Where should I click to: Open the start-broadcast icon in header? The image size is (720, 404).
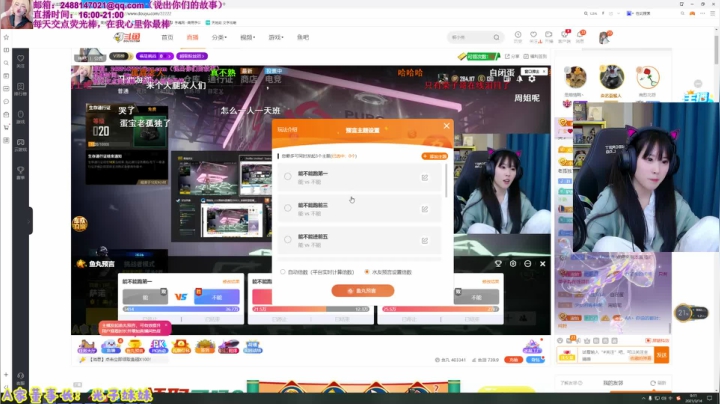coord(549,36)
